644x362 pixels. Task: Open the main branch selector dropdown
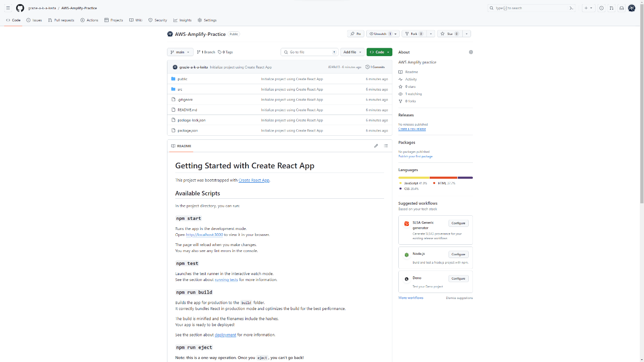tap(180, 52)
